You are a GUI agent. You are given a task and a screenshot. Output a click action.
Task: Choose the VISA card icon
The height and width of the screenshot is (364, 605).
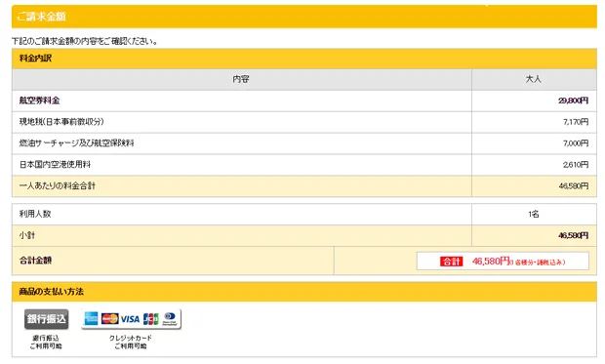pos(130,319)
